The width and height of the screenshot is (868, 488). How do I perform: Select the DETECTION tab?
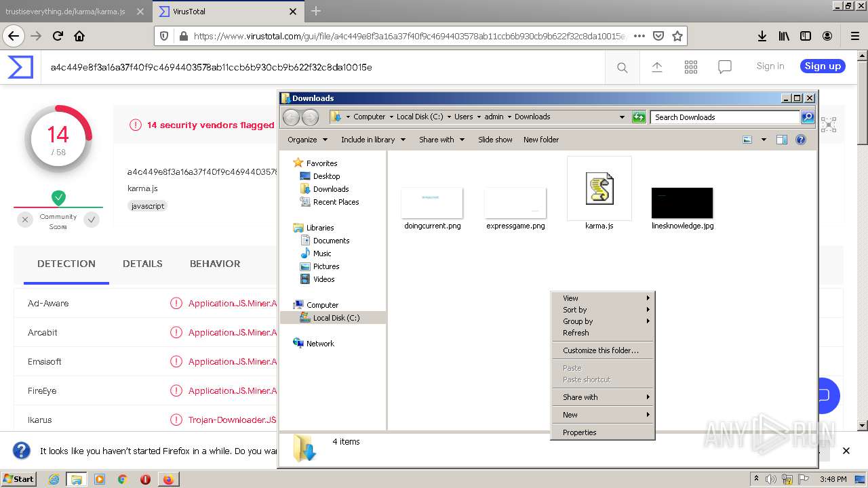tap(66, 264)
